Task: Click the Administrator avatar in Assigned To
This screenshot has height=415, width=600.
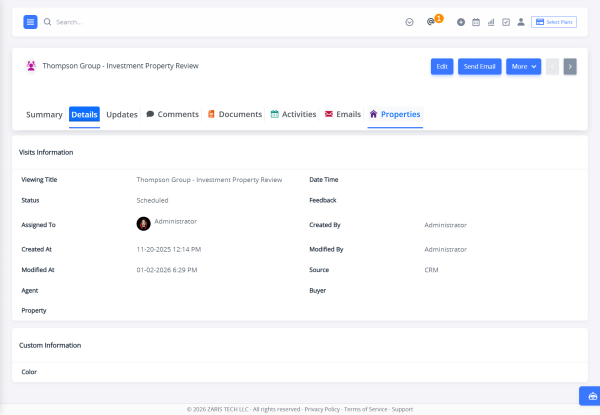Action: click(x=143, y=224)
